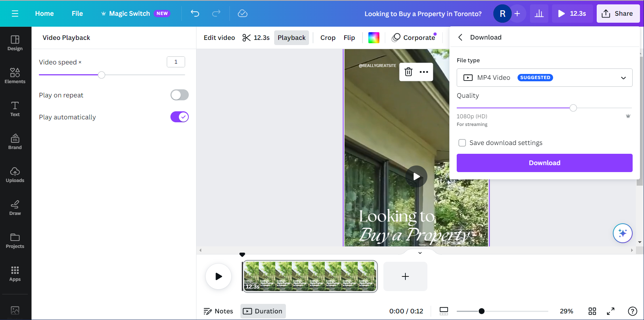Open the Canva Assistant sparkle button
The height and width of the screenshot is (320, 644).
(x=622, y=233)
